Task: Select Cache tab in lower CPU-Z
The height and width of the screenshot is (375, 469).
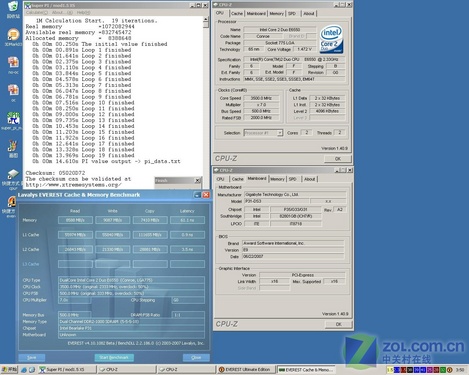Action: (237, 179)
